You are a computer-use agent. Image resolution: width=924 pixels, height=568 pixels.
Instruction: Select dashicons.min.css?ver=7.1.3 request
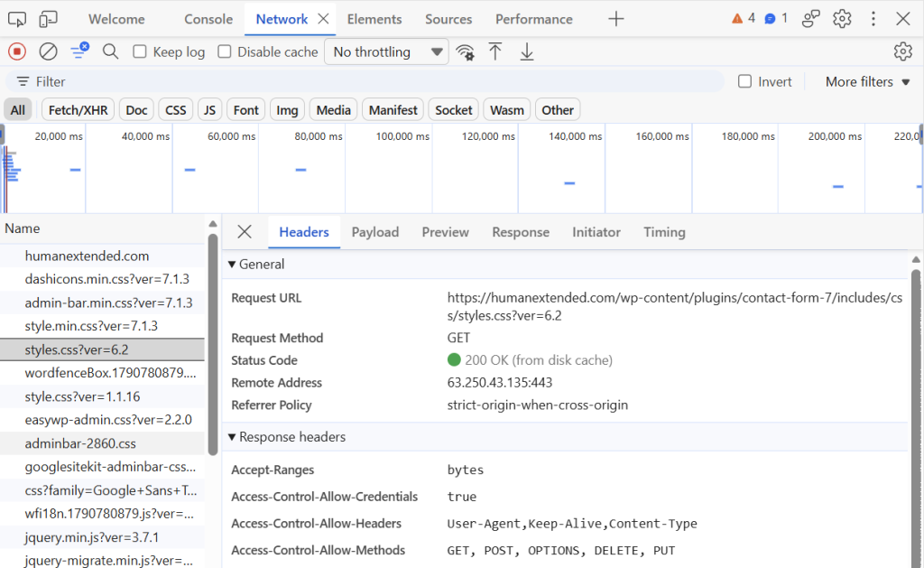103,279
